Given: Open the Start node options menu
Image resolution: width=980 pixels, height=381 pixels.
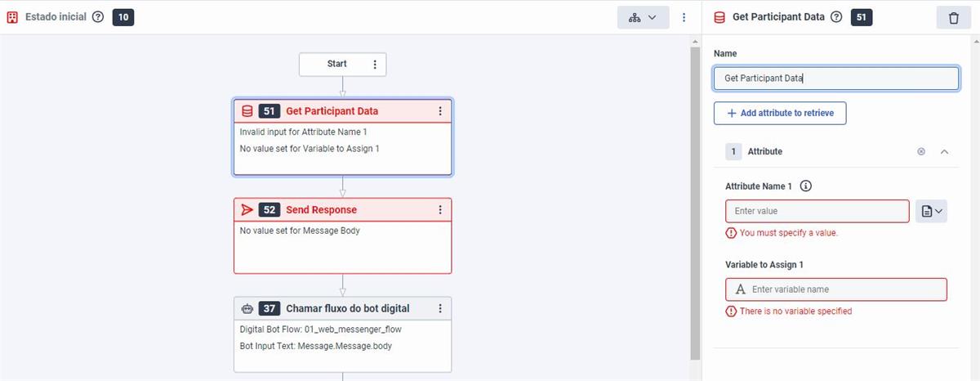Looking at the screenshot, I should (375, 65).
